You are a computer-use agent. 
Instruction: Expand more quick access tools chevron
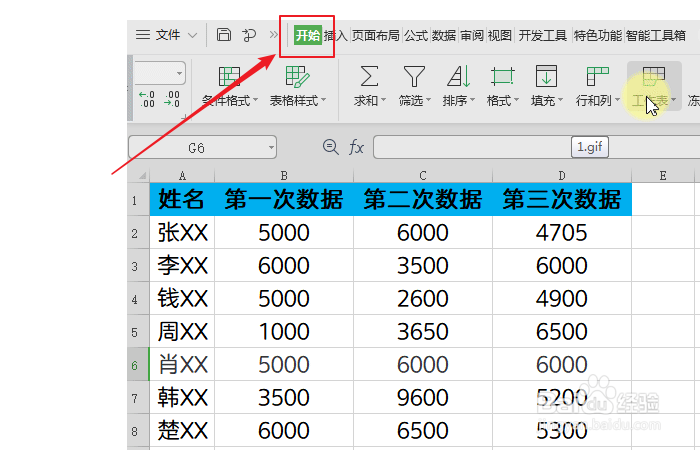[273, 34]
